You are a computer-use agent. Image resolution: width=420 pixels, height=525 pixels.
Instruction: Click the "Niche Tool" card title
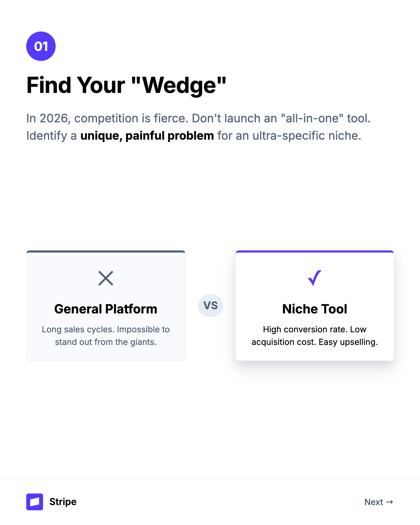(x=314, y=309)
